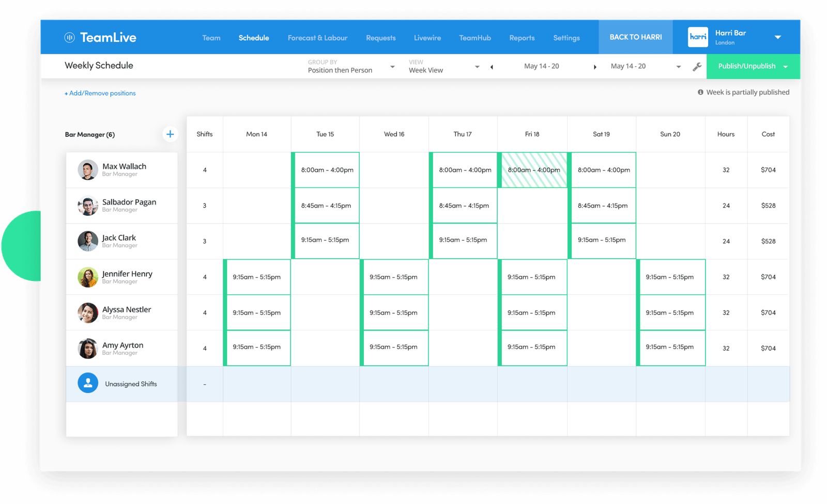Select Max Wallach's striped Friday shift
827x504 pixels.
tap(533, 170)
